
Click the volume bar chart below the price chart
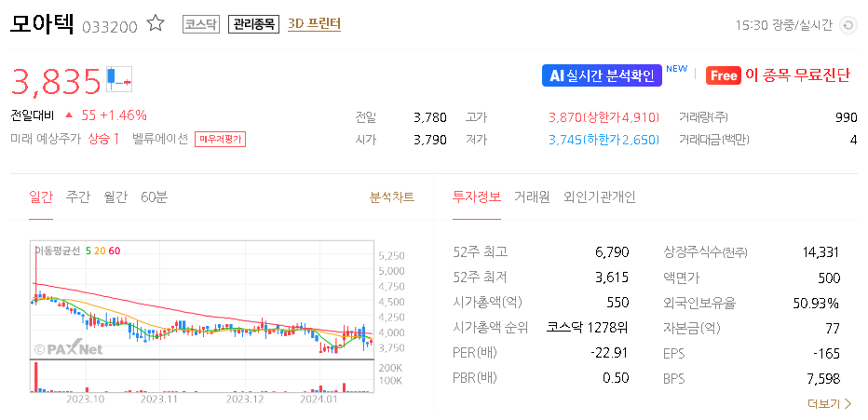pos(202,376)
